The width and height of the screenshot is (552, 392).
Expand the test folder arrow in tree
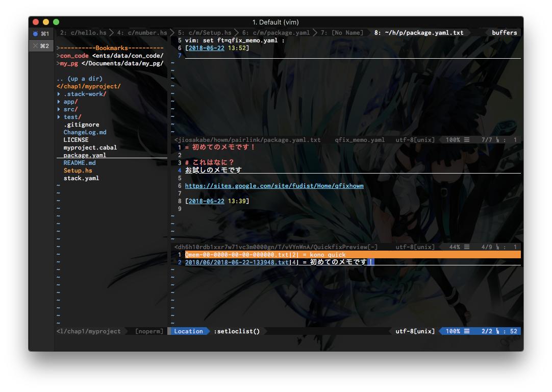pos(59,117)
